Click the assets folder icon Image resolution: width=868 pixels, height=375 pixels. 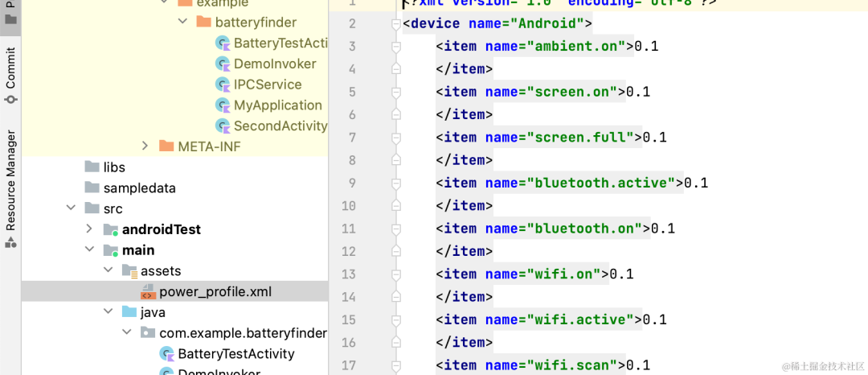(129, 271)
